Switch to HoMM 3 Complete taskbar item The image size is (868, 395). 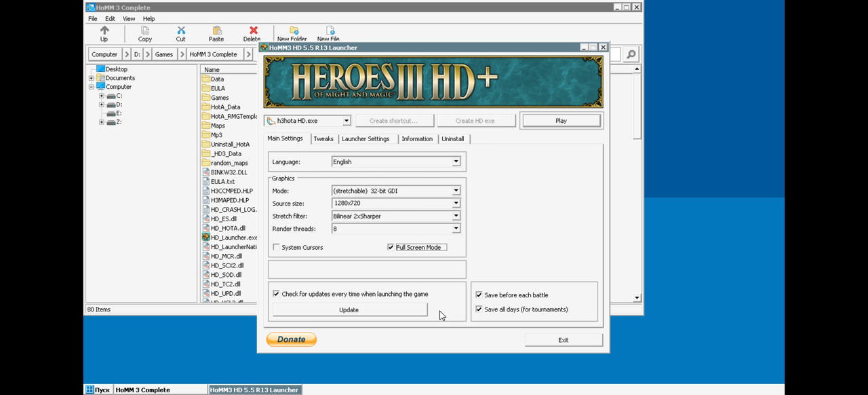(x=160, y=390)
